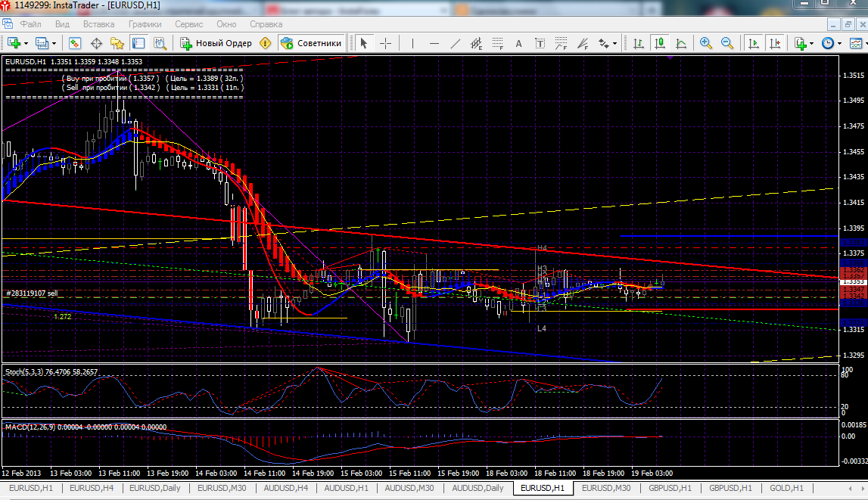Image resolution: width=868 pixels, height=500 pixels.
Task: Select the Fibonacci expansion tool
Action: point(561,43)
